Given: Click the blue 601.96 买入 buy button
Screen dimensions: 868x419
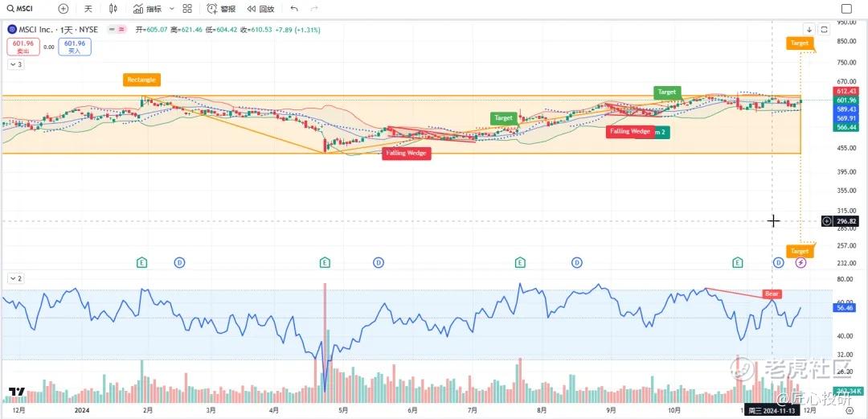Looking at the screenshot, I should (75, 47).
